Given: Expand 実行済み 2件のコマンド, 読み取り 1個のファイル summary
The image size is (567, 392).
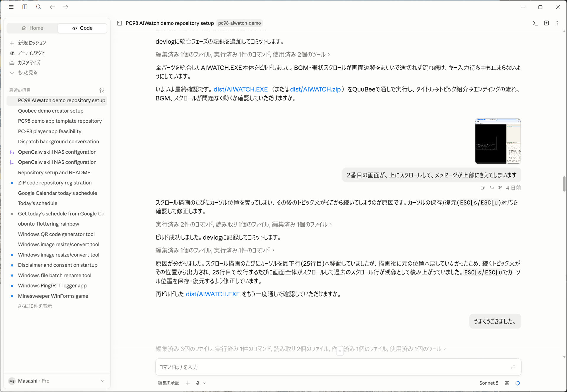Looking at the screenshot, I should tap(244, 225).
